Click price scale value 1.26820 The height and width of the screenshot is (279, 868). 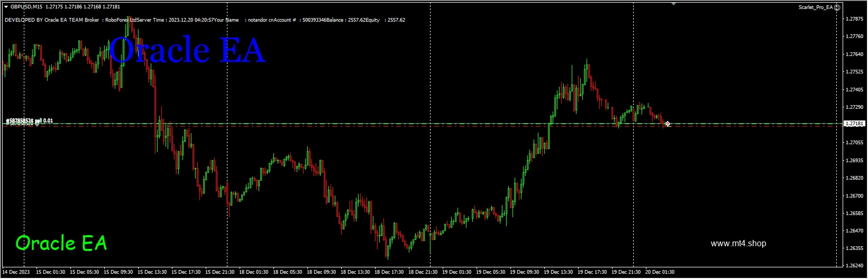[x=855, y=178]
